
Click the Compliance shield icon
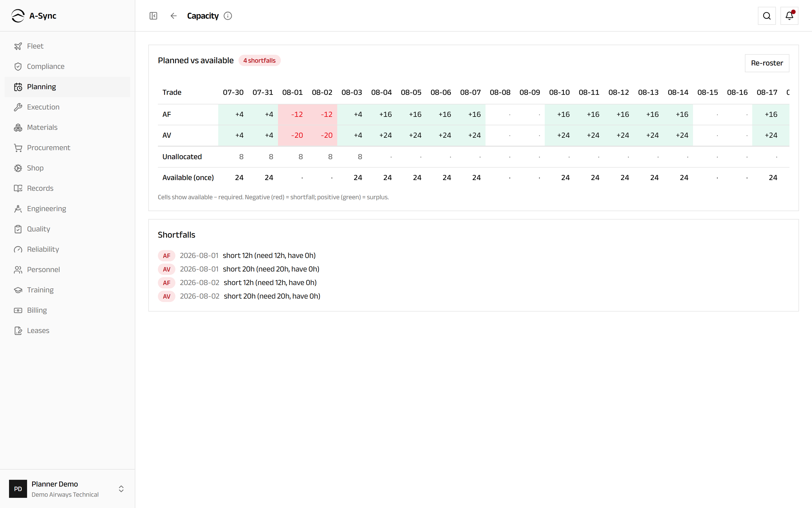tap(18, 67)
